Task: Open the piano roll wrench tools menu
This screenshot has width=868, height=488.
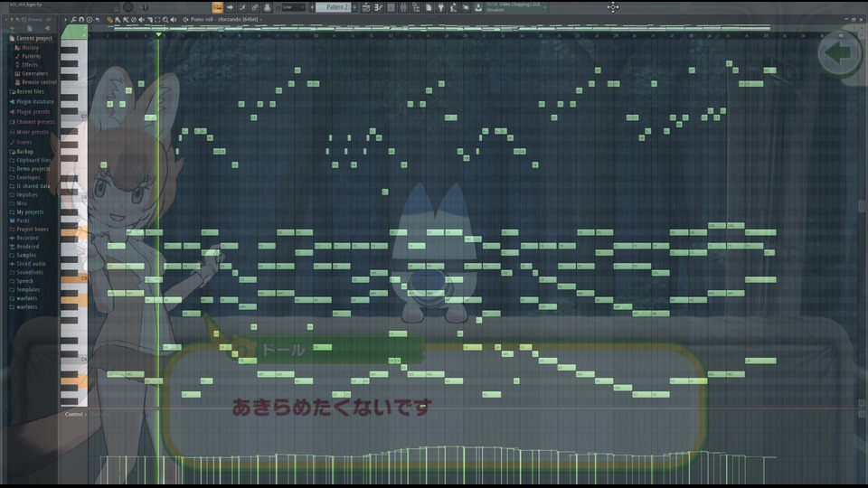Action: tap(73, 19)
